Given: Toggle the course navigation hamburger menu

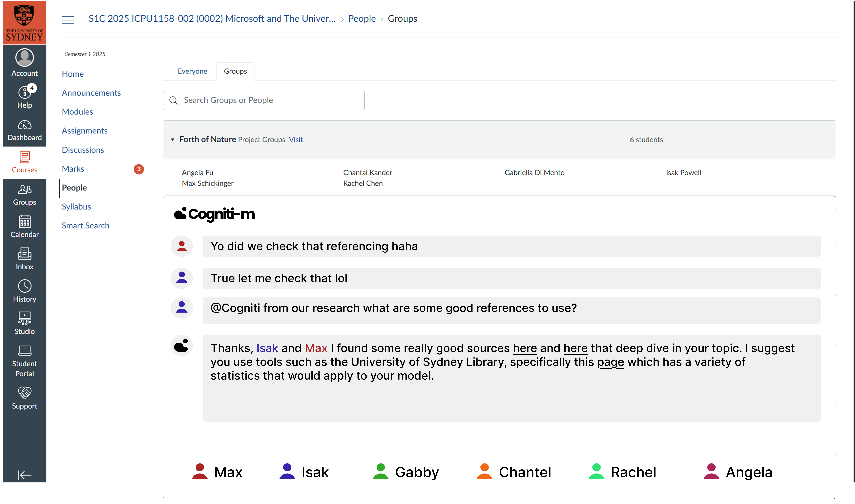Looking at the screenshot, I should 68,20.
